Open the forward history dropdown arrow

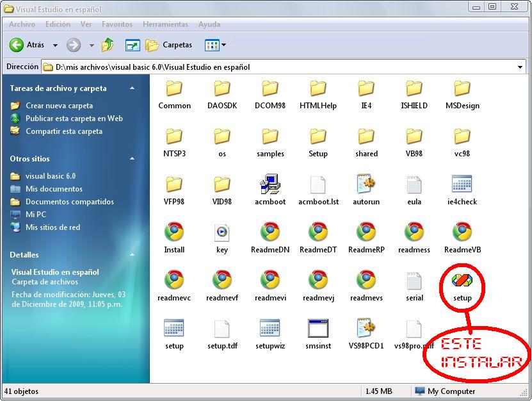pyautogui.click(x=92, y=45)
